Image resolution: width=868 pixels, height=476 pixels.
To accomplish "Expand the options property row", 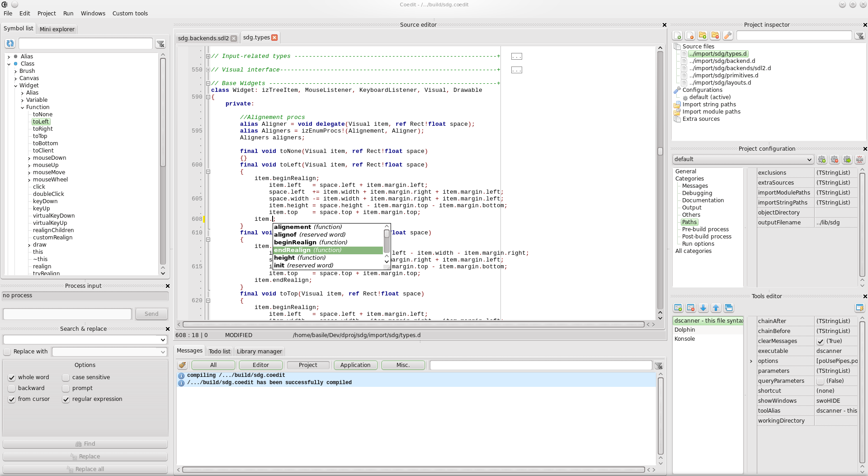I will [x=751, y=361].
